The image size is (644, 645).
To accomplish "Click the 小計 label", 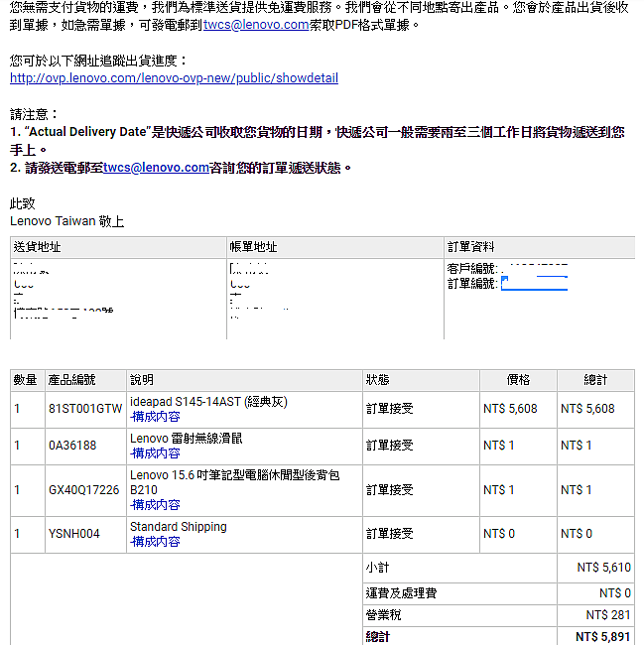I will tap(377, 568).
